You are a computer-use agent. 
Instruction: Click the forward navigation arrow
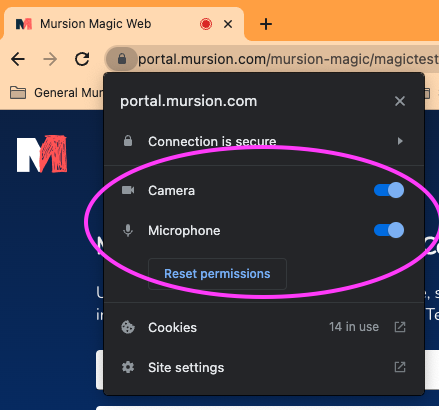(50, 59)
